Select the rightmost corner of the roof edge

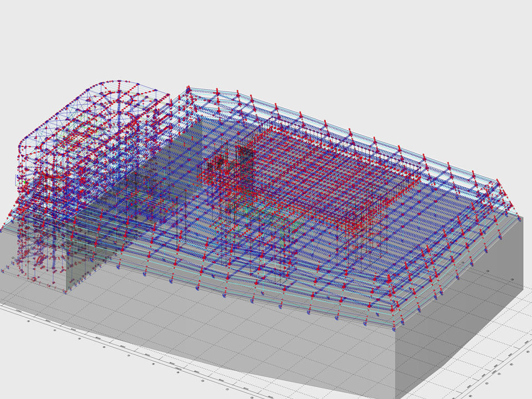(498, 181)
